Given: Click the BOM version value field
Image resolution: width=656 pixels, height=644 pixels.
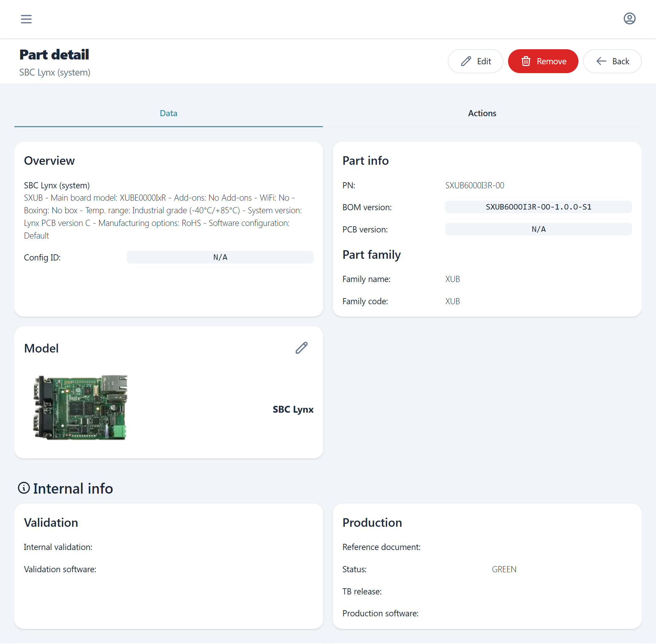Looking at the screenshot, I should [538, 207].
